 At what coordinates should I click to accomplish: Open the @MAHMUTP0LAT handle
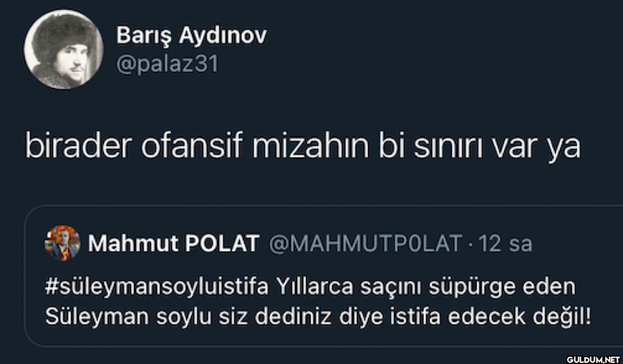[366, 243]
